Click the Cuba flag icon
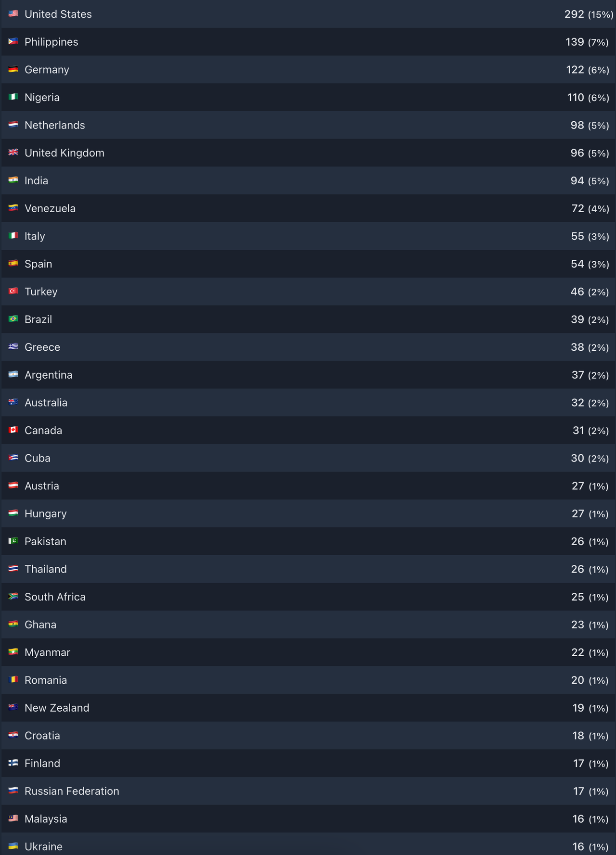The width and height of the screenshot is (616, 855). (x=13, y=458)
